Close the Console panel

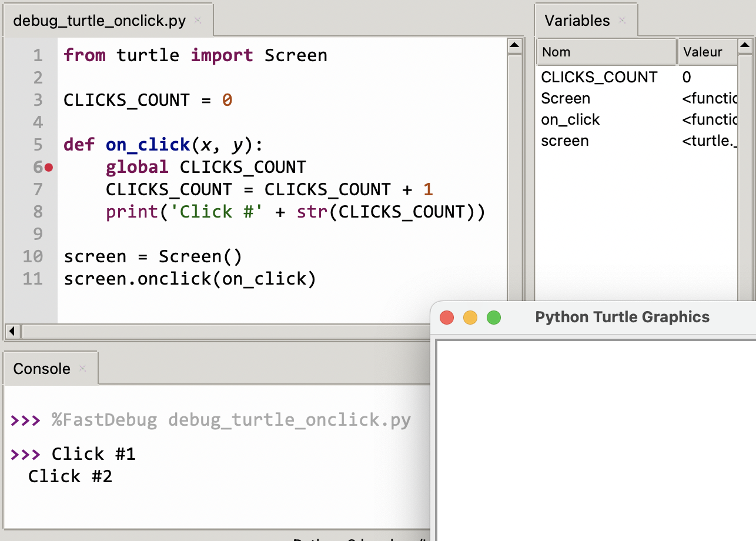[x=83, y=370]
